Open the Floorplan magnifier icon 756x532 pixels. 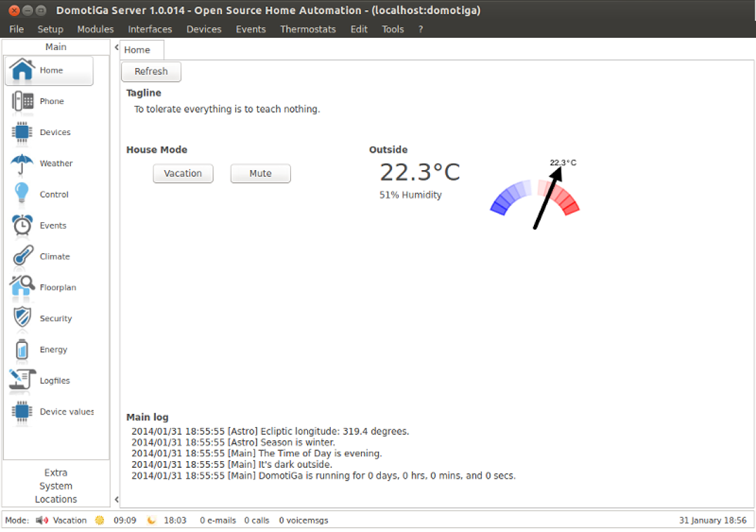tap(22, 288)
